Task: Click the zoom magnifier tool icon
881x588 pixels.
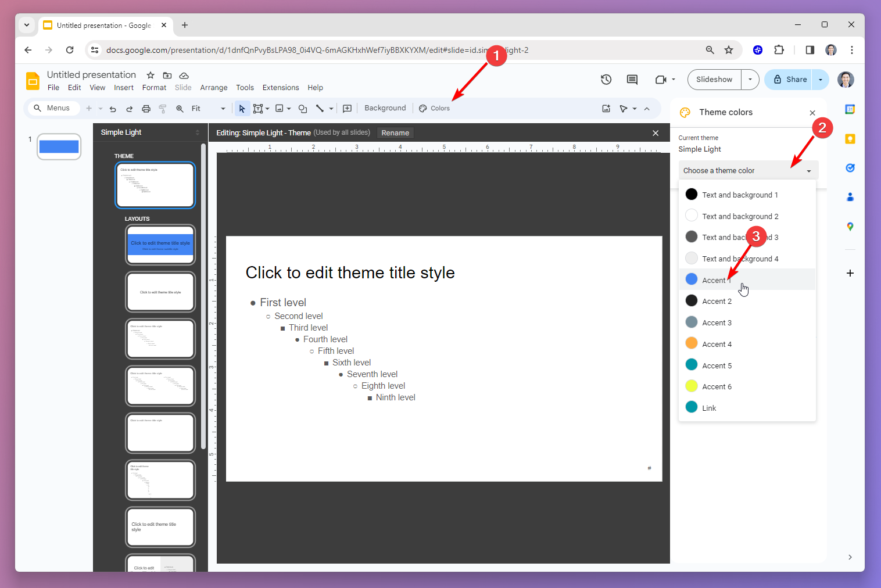Action: [x=180, y=109]
